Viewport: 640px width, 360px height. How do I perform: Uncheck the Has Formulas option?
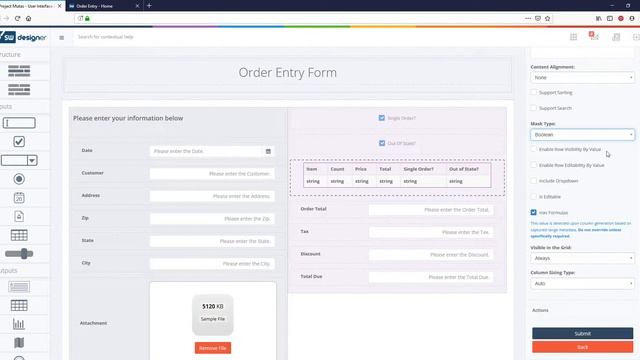click(x=533, y=212)
